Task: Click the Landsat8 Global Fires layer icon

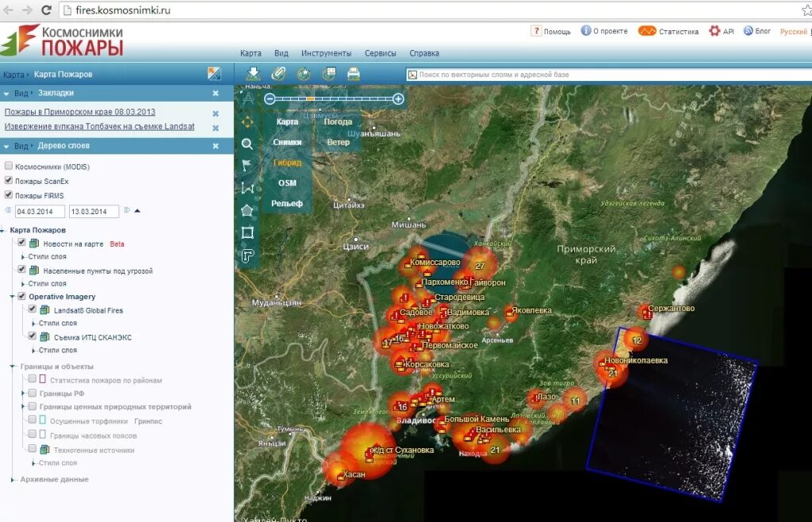Action: tap(45, 310)
